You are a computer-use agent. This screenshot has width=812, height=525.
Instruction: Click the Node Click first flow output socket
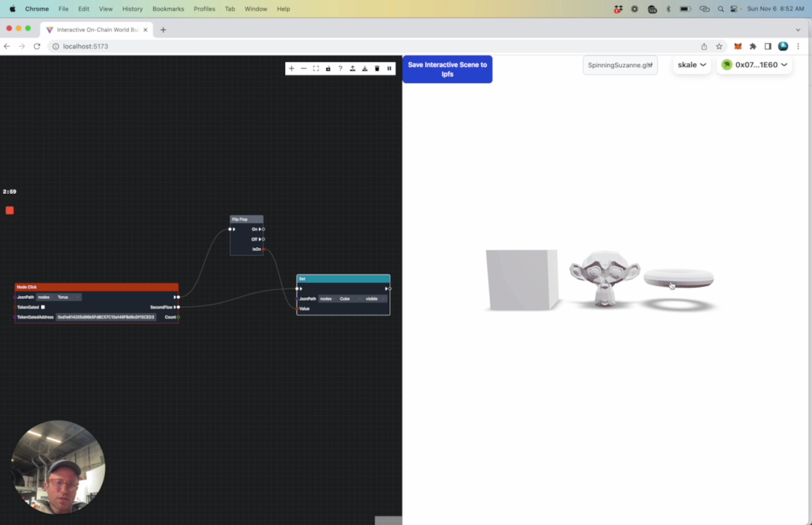click(178, 297)
